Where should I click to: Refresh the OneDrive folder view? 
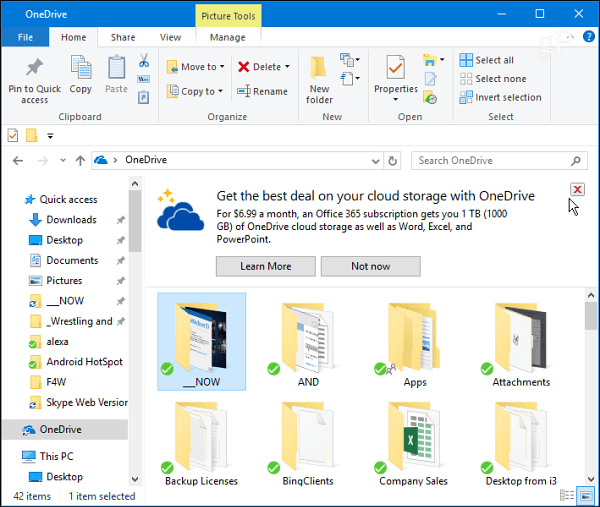pyautogui.click(x=392, y=161)
